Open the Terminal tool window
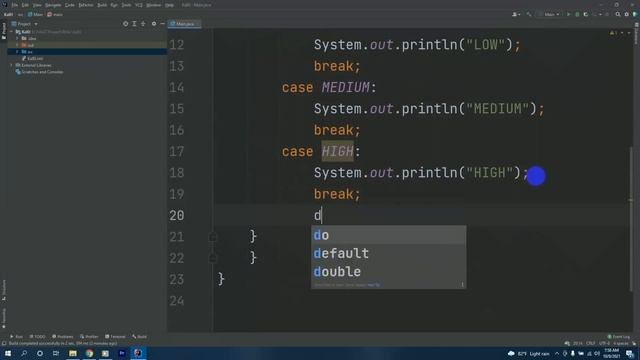The width and height of the screenshot is (640, 360). (116, 337)
